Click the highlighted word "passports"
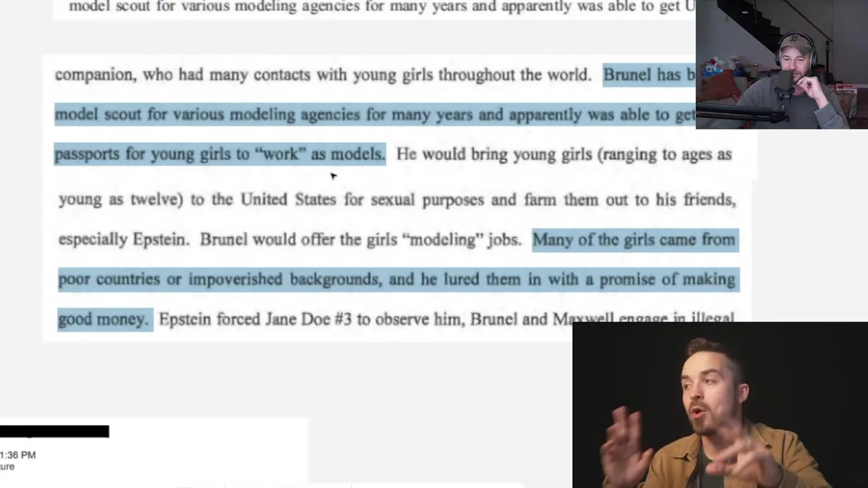The width and height of the screenshot is (868, 488). (x=87, y=155)
